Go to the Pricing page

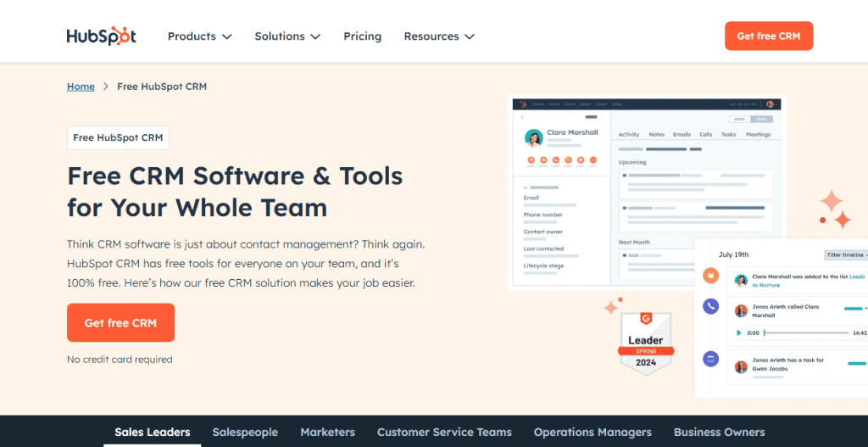(x=363, y=36)
